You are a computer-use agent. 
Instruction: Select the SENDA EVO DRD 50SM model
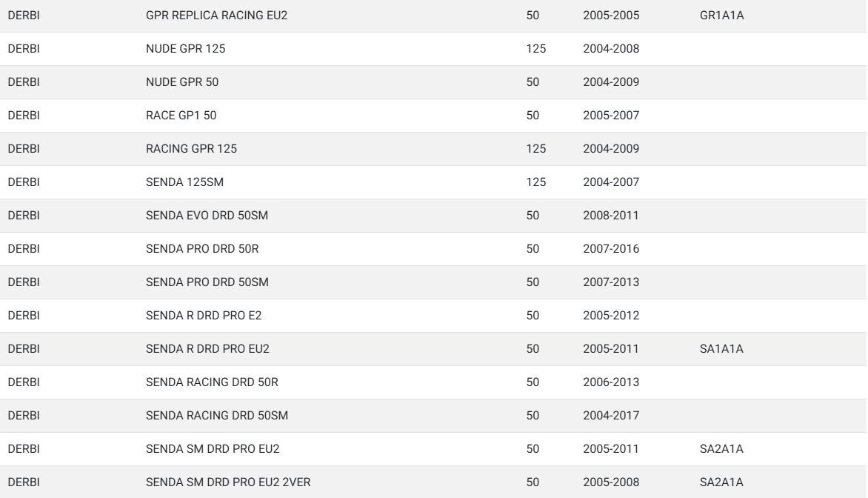207,216
